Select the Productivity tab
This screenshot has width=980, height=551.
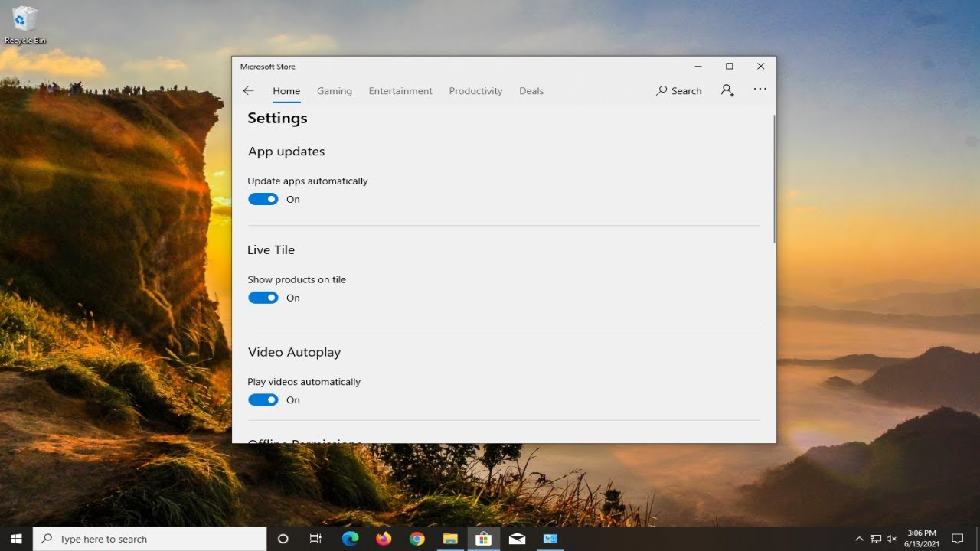click(x=475, y=90)
